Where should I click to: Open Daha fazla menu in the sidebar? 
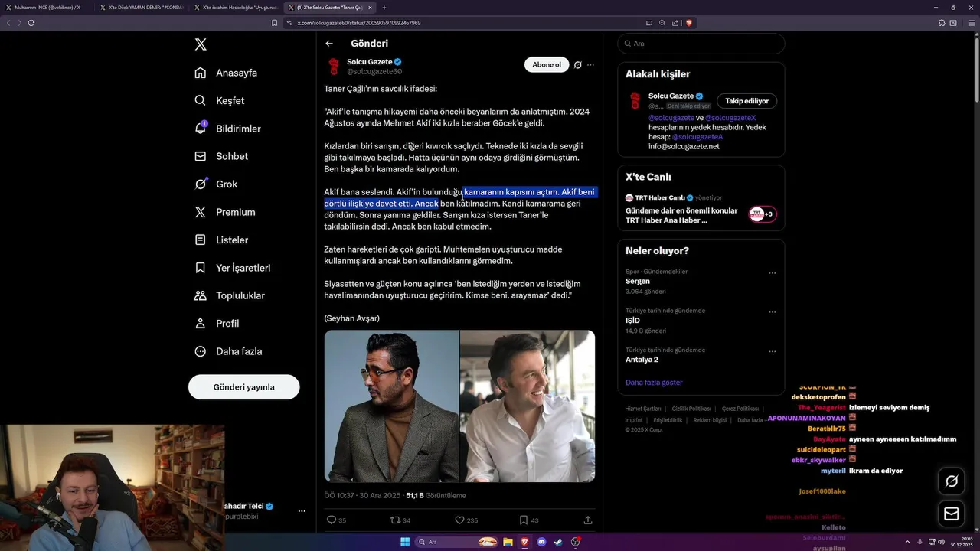pyautogui.click(x=228, y=351)
